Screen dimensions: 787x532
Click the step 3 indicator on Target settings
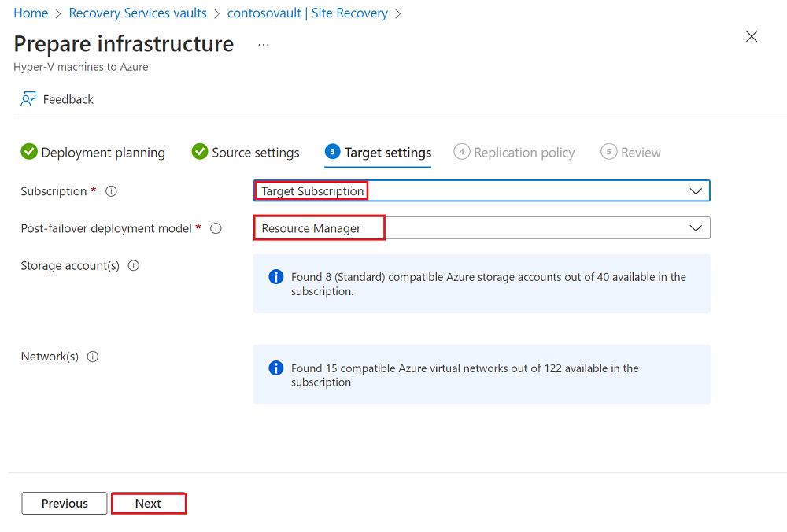point(334,152)
